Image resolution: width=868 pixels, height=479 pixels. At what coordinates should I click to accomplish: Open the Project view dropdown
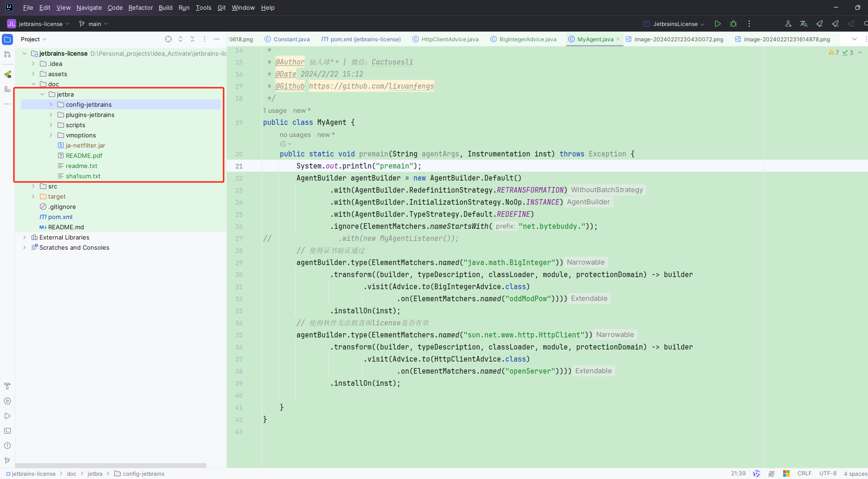[34, 39]
